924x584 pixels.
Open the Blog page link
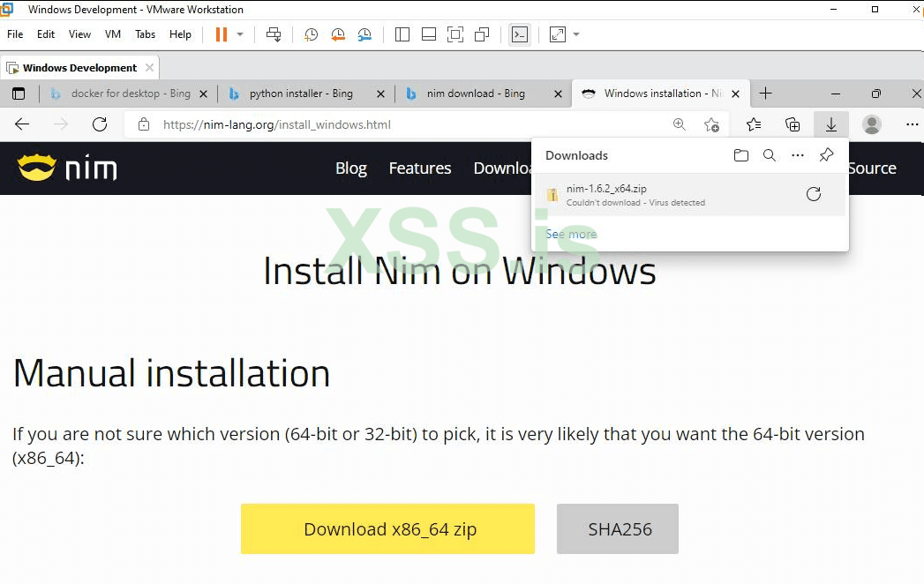tap(351, 168)
